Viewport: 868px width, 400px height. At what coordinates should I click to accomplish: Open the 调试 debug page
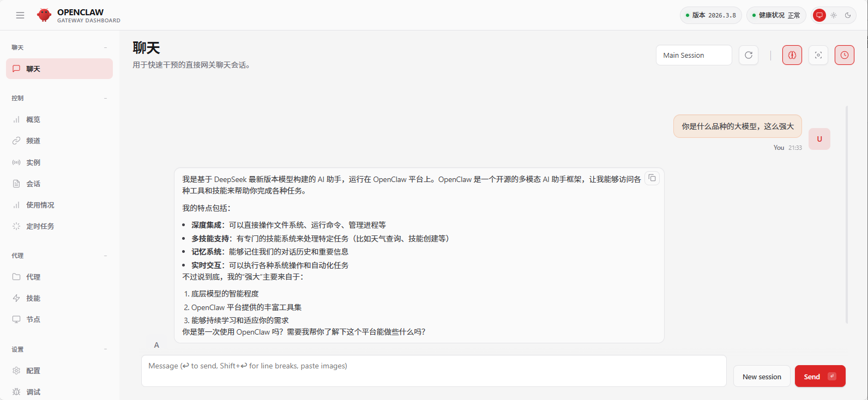tap(59, 392)
